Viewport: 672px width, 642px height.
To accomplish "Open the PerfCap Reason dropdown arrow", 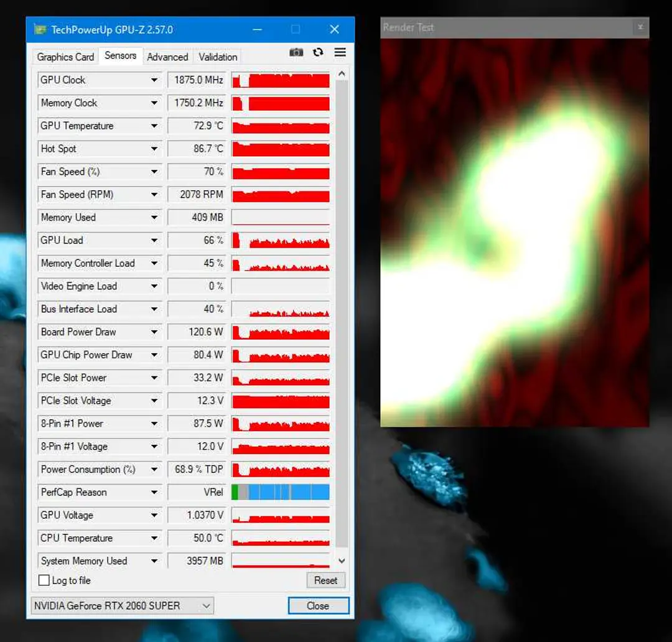I will click(x=154, y=493).
